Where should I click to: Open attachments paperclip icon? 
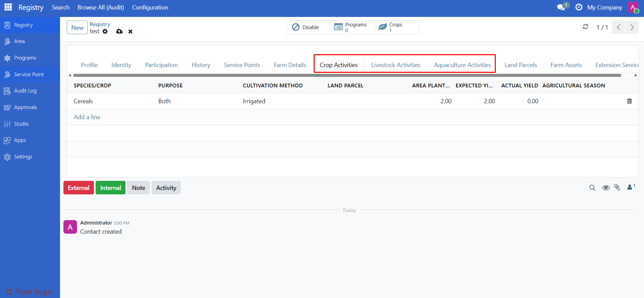[x=617, y=187]
